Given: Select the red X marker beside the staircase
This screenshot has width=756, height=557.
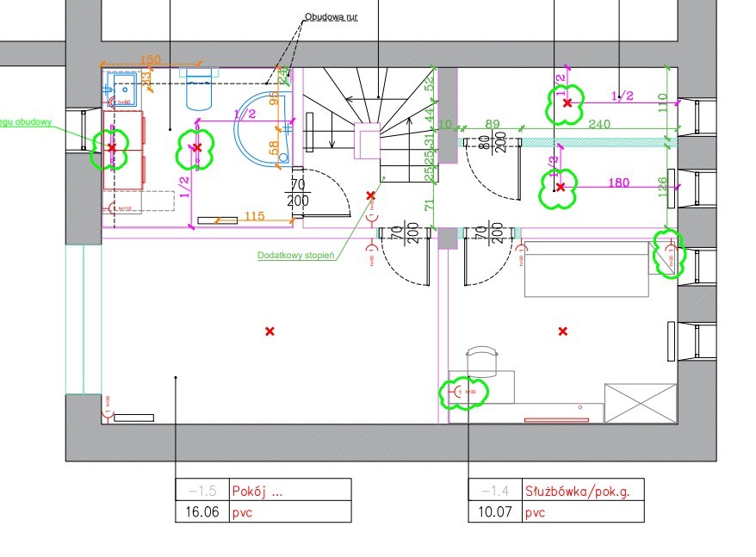Looking at the screenshot, I should [371, 195].
